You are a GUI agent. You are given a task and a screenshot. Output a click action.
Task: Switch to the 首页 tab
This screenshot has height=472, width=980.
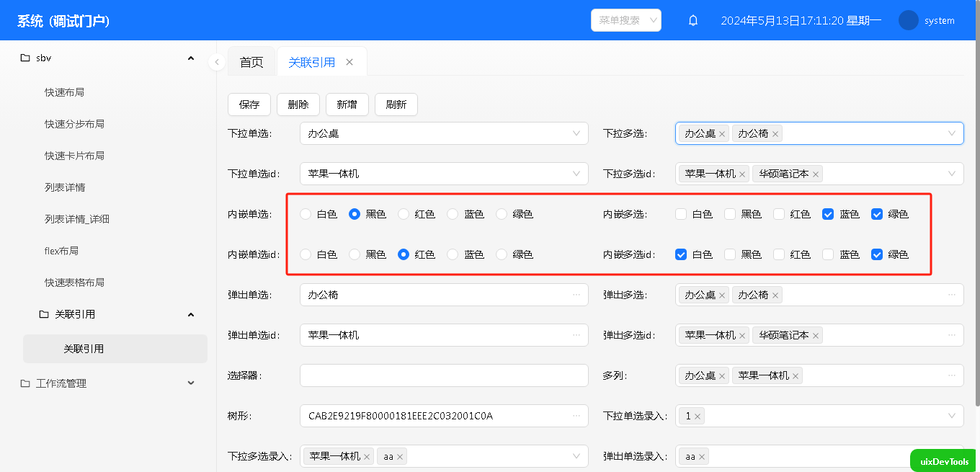251,62
